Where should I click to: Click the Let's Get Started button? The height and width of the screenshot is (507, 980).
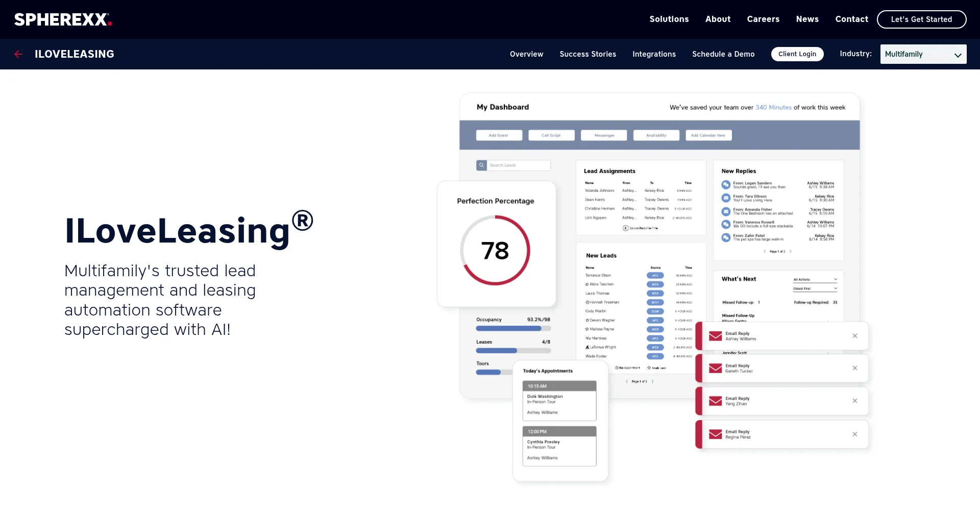point(921,19)
